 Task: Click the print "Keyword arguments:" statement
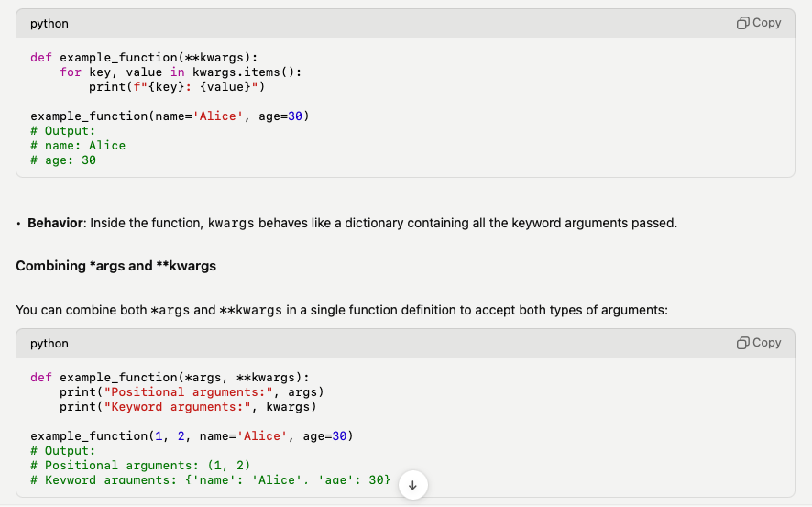188,407
